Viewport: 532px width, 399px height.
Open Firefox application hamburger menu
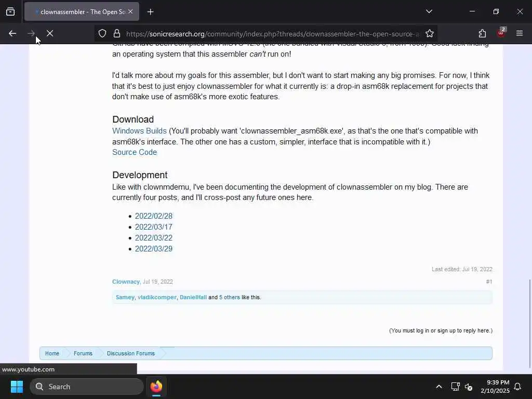click(520, 33)
